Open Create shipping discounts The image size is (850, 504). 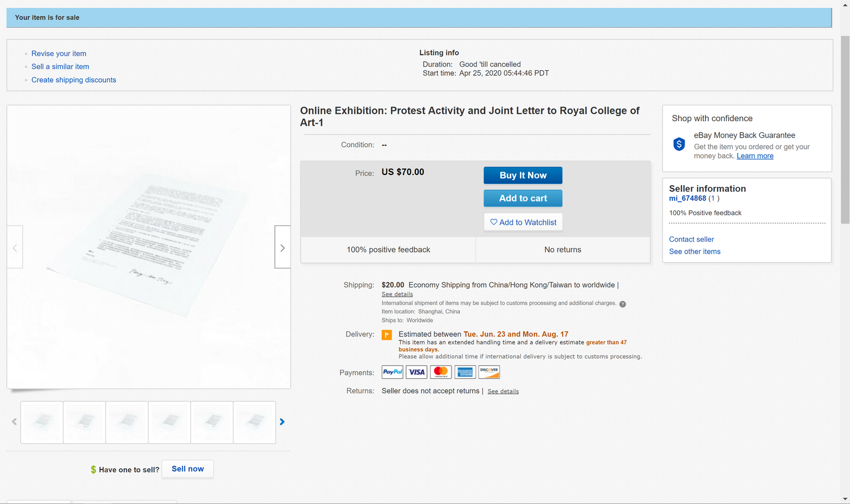(74, 80)
